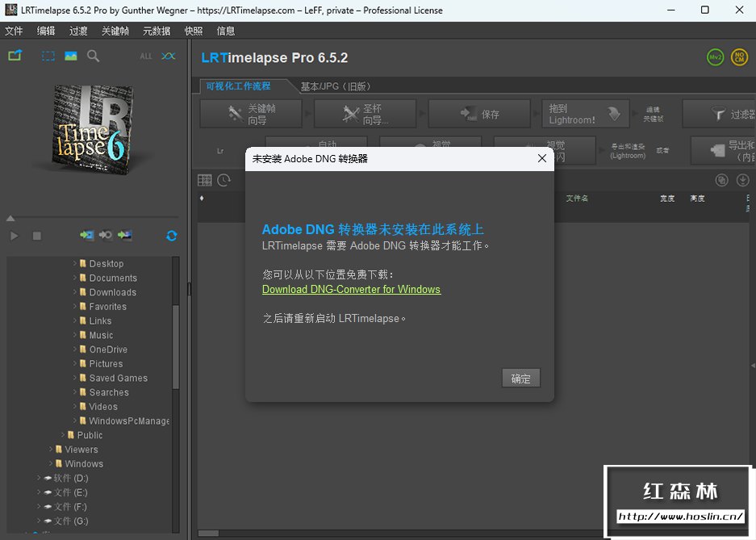Click the magnifying glass zoom icon

tap(93, 56)
